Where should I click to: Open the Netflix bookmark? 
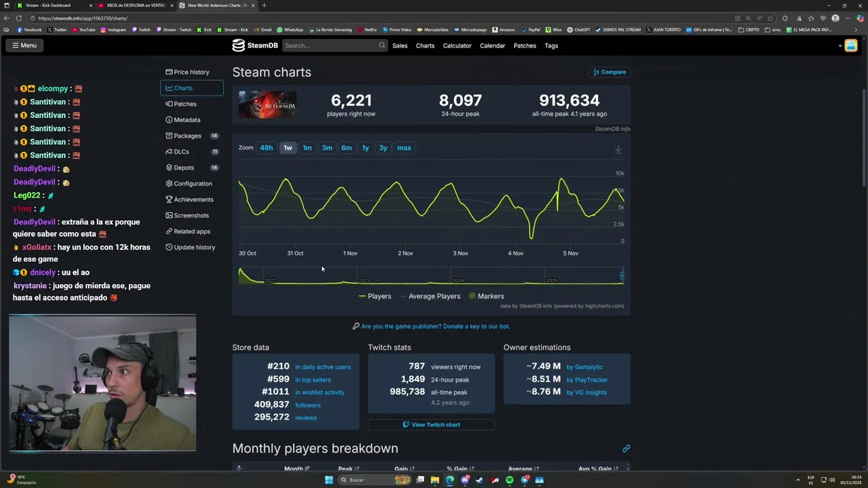pyautogui.click(x=367, y=30)
